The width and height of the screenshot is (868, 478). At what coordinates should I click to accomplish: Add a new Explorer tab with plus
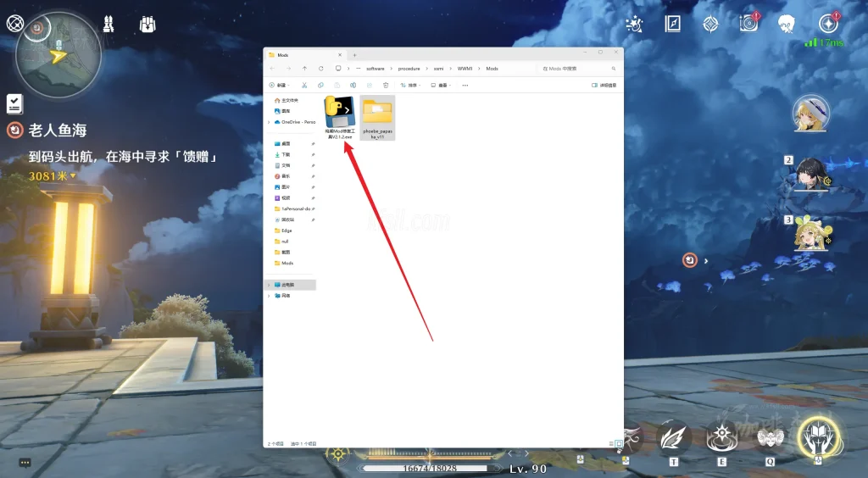point(355,55)
